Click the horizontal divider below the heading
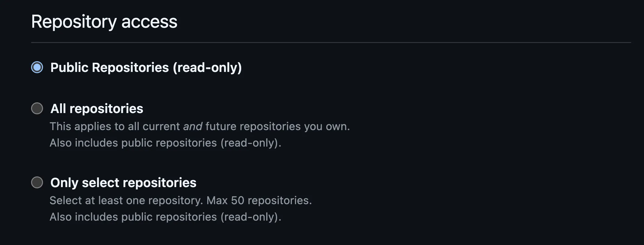644x245 pixels. point(331,42)
